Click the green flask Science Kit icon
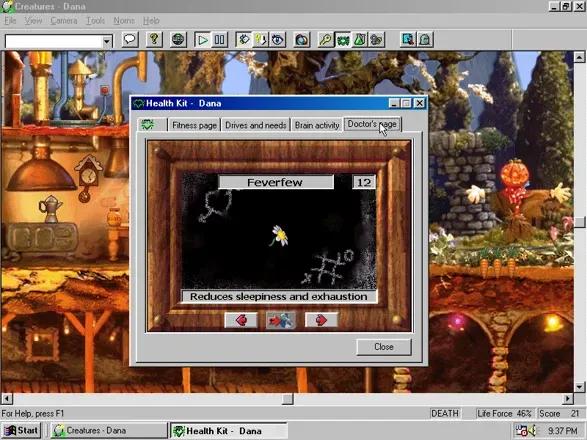 tap(359, 39)
